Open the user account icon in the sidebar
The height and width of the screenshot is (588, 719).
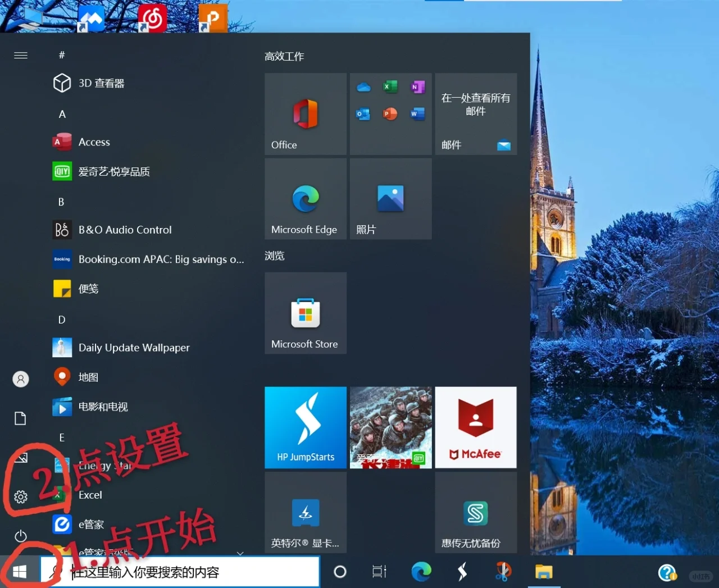(21, 379)
